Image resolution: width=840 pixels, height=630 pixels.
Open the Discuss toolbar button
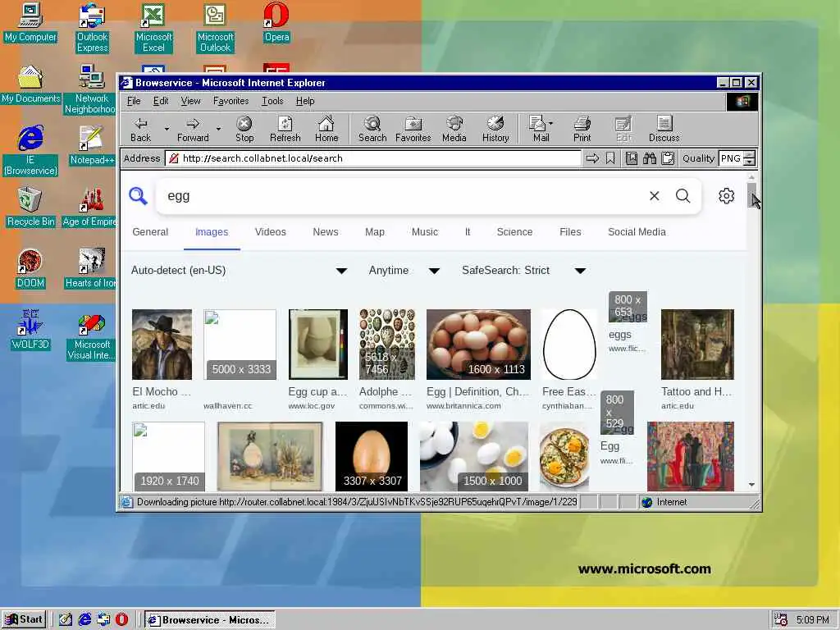pos(664,129)
